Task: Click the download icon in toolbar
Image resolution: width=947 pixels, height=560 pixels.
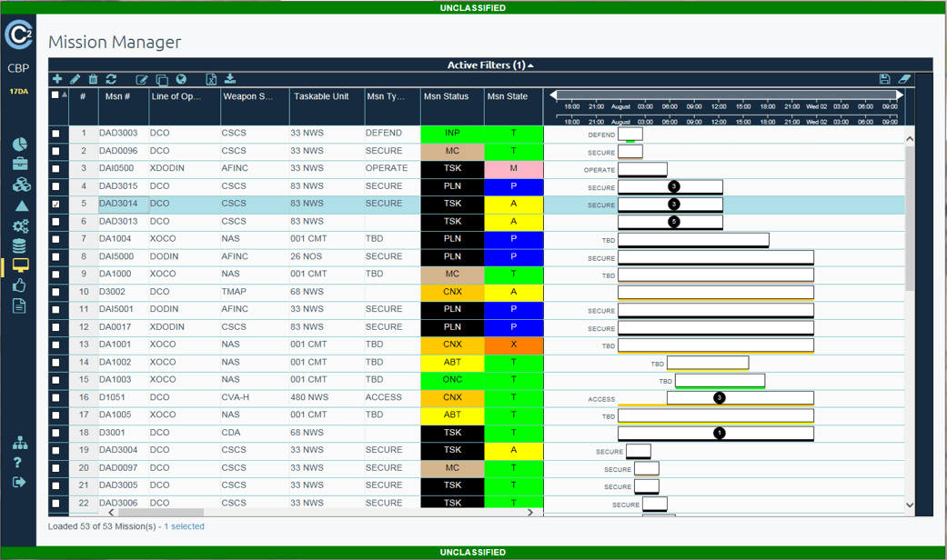Action: pos(230,80)
